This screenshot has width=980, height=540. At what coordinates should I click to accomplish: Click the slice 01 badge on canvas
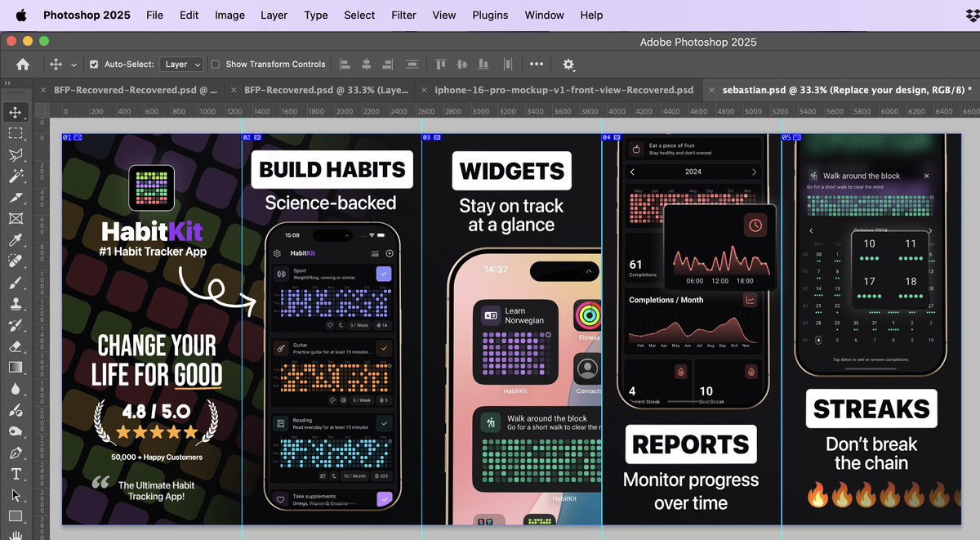click(72, 137)
